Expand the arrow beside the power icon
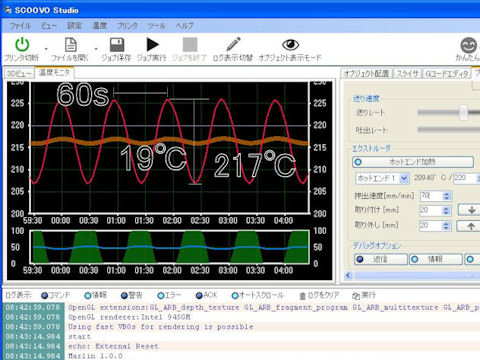 (46, 49)
